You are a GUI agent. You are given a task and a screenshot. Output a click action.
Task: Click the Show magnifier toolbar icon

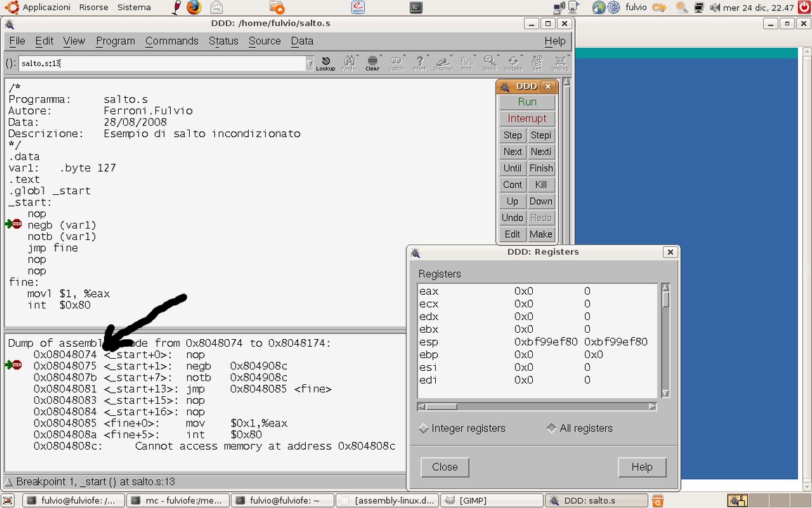(490, 63)
